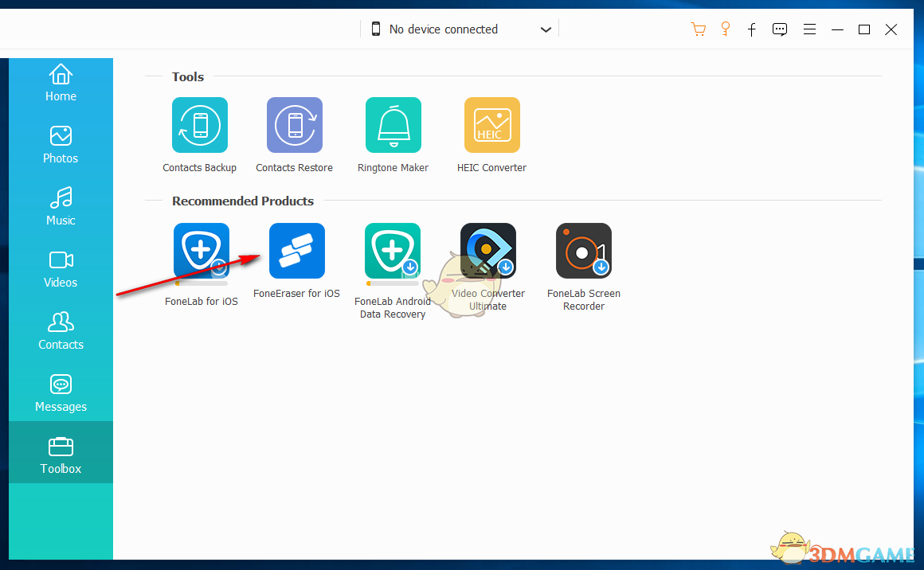Click the Video Converter Ultimate label
Image resolution: width=924 pixels, height=570 pixels.
[488, 299]
